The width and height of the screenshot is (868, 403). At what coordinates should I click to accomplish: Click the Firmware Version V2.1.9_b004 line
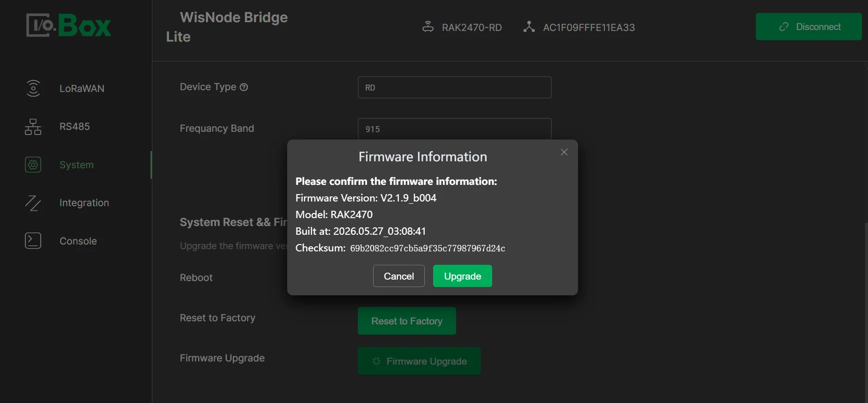point(366,198)
